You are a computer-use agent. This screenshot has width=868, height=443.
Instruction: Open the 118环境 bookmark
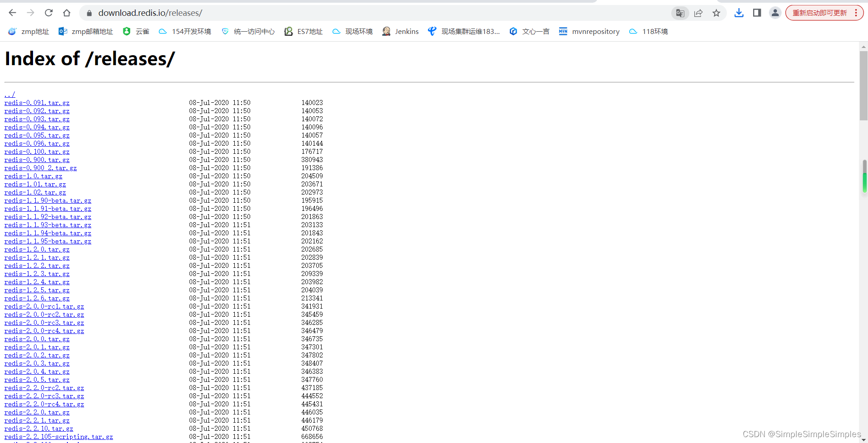[x=649, y=31]
